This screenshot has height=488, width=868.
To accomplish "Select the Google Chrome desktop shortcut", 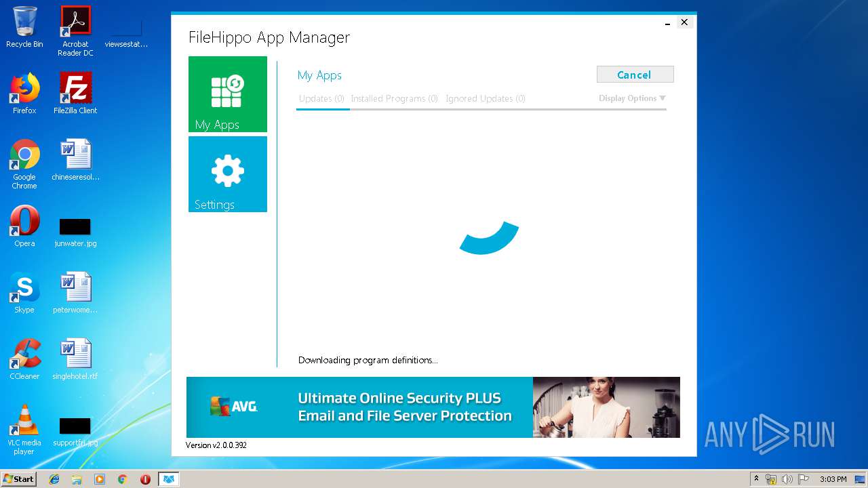I will [x=24, y=164].
